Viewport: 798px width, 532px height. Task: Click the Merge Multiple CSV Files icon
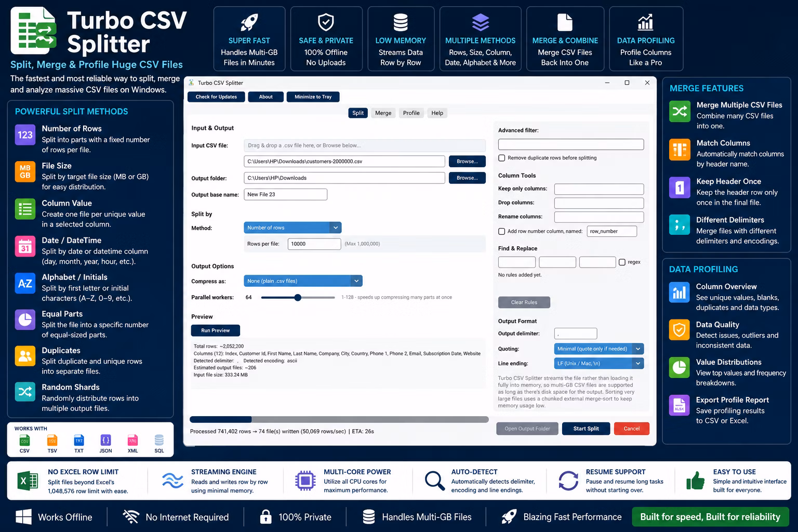tap(680, 111)
